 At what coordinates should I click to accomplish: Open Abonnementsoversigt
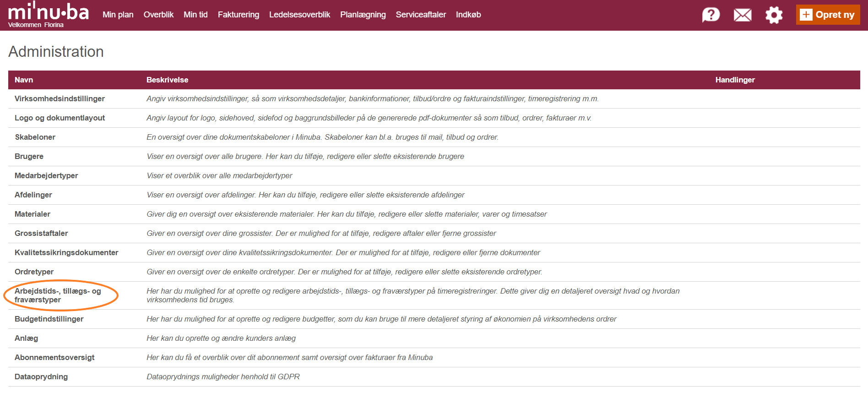pyautogui.click(x=54, y=357)
